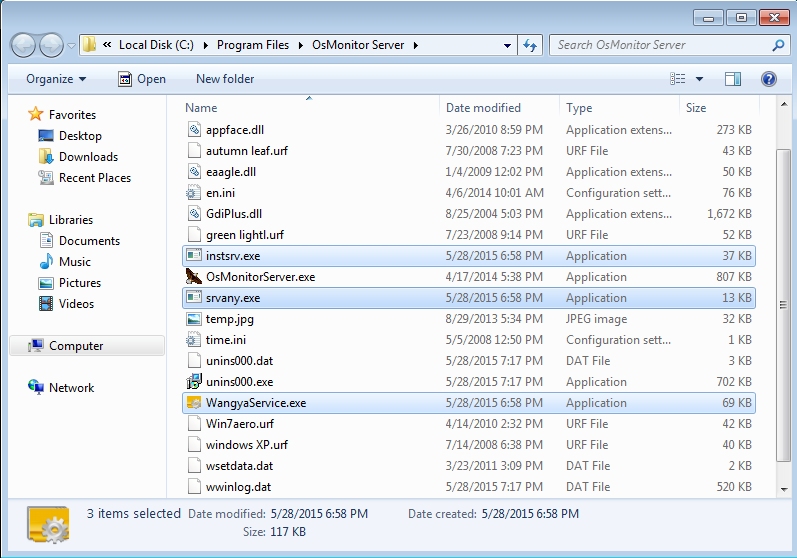Open Help with the question mark icon
Viewport: 797px width, 558px height.
769,79
